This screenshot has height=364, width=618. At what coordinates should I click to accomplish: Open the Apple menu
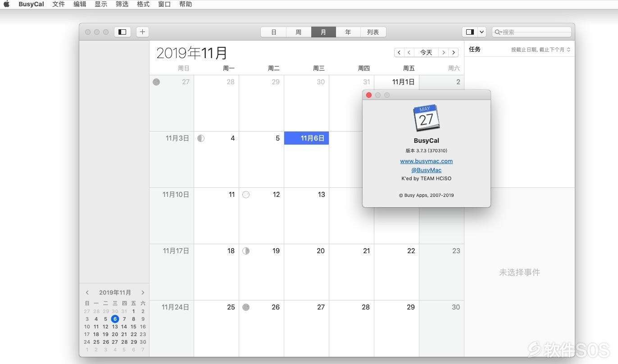[6, 4]
